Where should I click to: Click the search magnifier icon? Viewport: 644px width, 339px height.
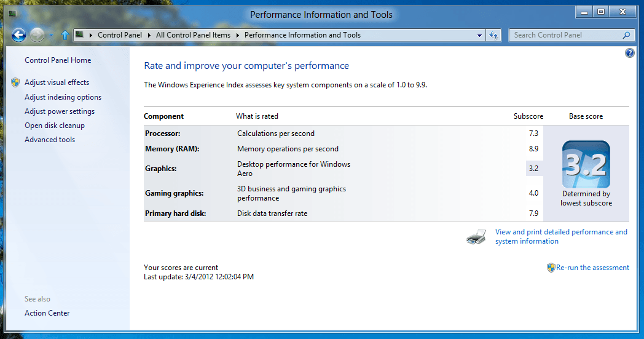[x=626, y=36]
